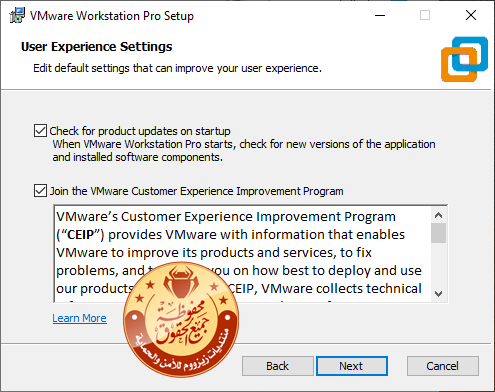Click the CEIP scrollbar thumb
Image resolution: width=495 pixels, height=392 pixels.
[438, 233]
